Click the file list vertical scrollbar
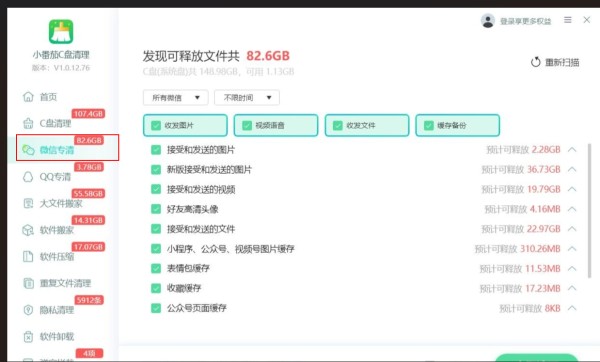This screenshot has width=600, height=362. pos(589,210)
